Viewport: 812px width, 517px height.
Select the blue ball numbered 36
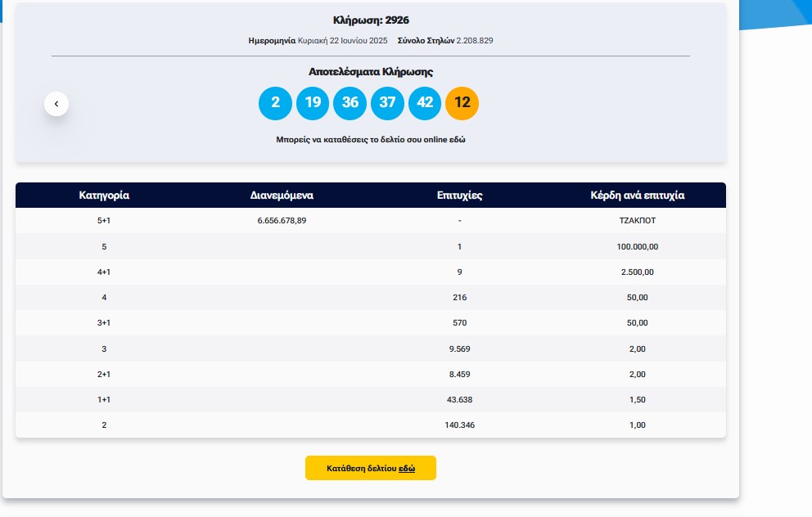350,103
